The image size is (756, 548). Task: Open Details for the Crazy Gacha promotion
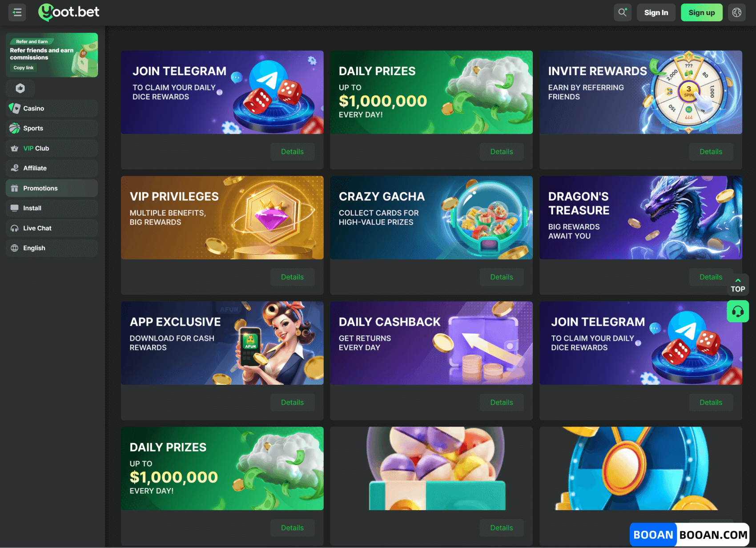coord(502,277)
